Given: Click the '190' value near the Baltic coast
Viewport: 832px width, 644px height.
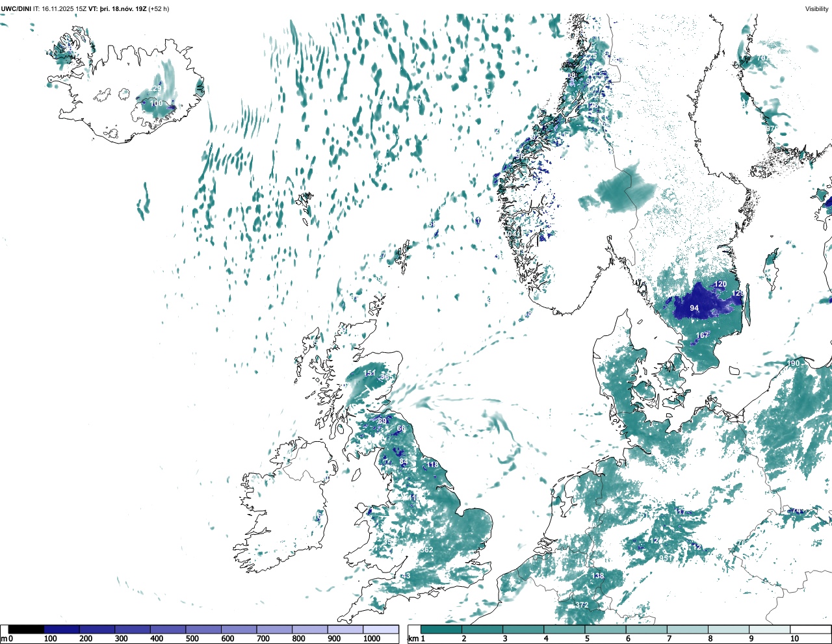Looking at the screenshot, I should (x=794, y=363).
